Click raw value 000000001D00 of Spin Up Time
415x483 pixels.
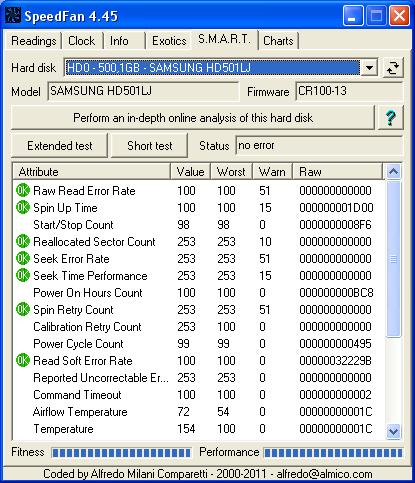coord(336,208)
